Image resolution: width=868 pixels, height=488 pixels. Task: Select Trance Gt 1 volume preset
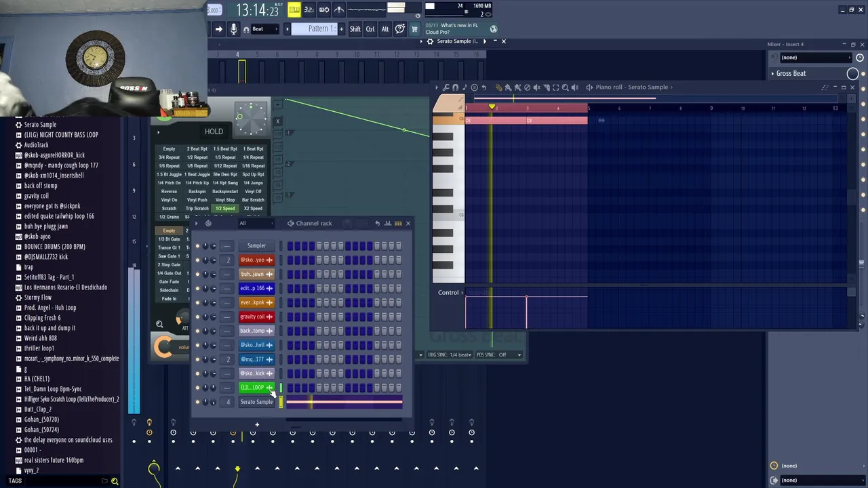pyautogui.click(x=169, y=248)
